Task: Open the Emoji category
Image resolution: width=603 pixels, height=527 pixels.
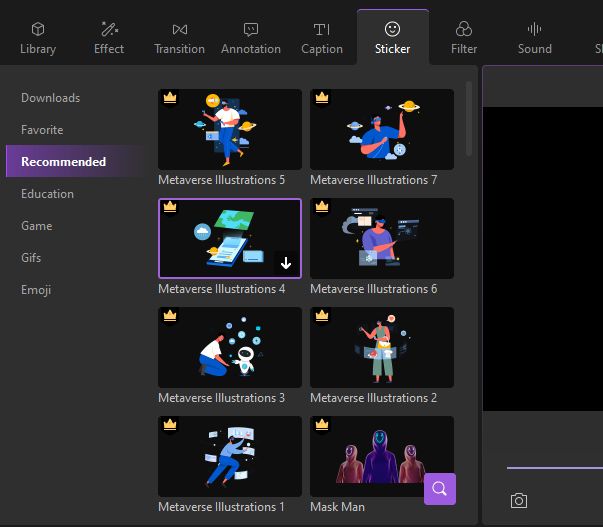Action: point(36,290)
